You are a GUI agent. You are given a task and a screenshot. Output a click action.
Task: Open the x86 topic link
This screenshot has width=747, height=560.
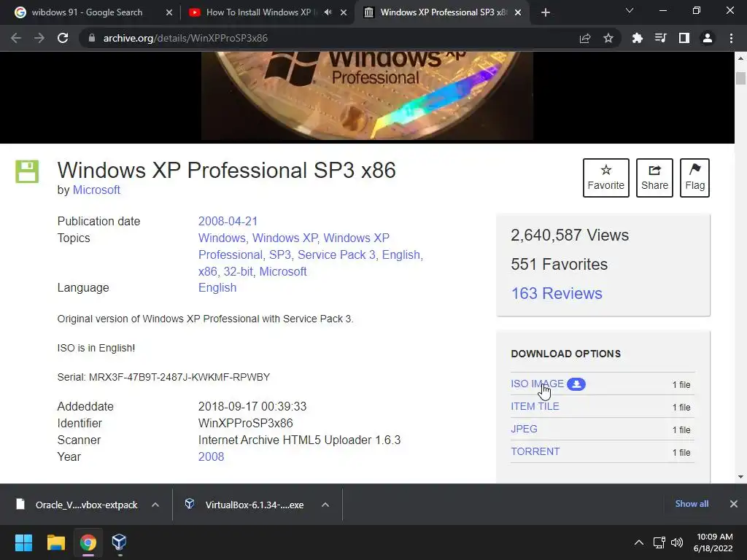click(207, 271)
